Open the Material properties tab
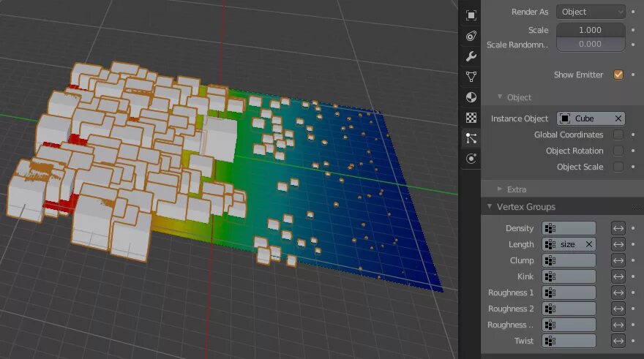 pos(471,97)
